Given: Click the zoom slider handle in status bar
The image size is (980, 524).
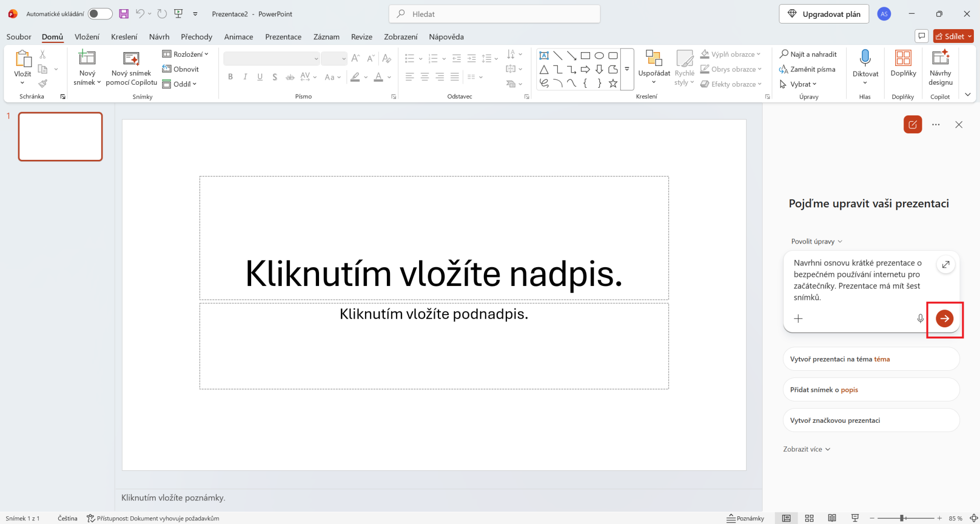Looking at the screenshot, I should (902, 518).
